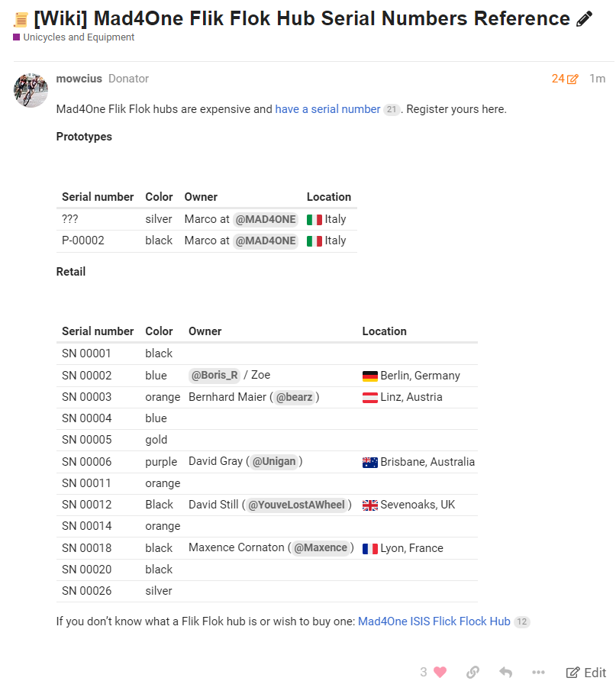This screenshot has height=694, width=616.
Task: Click the @bearz user mention
Action: point(294,397)
